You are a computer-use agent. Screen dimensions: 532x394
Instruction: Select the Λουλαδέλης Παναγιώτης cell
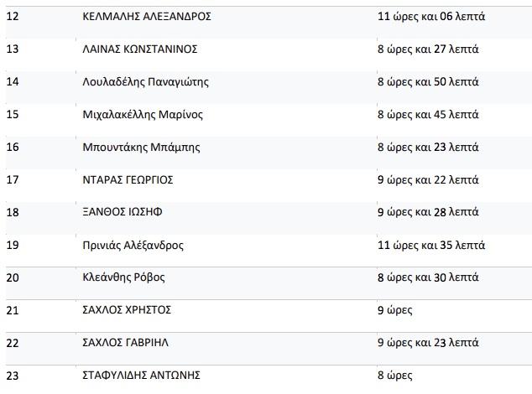click(x=145, y=81)
